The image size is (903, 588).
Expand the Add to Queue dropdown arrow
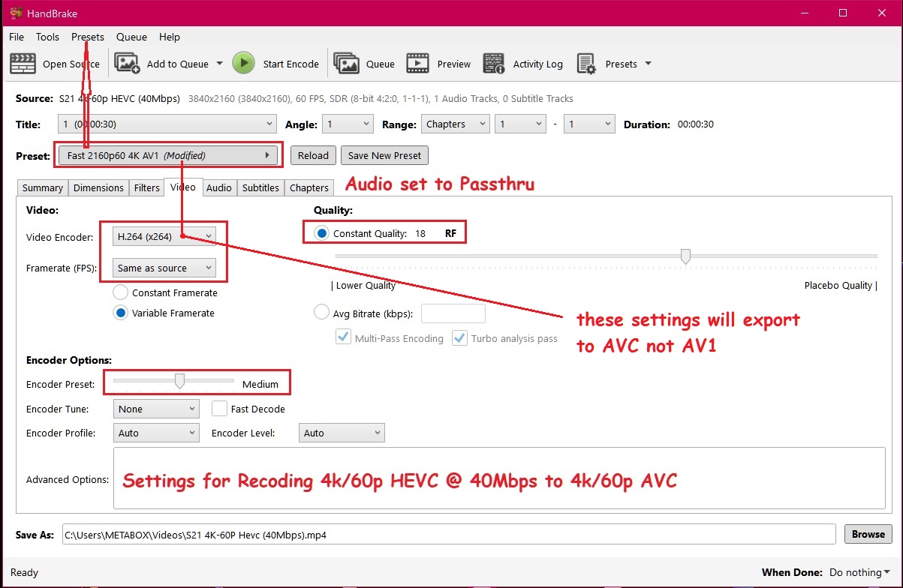point(219,64)
